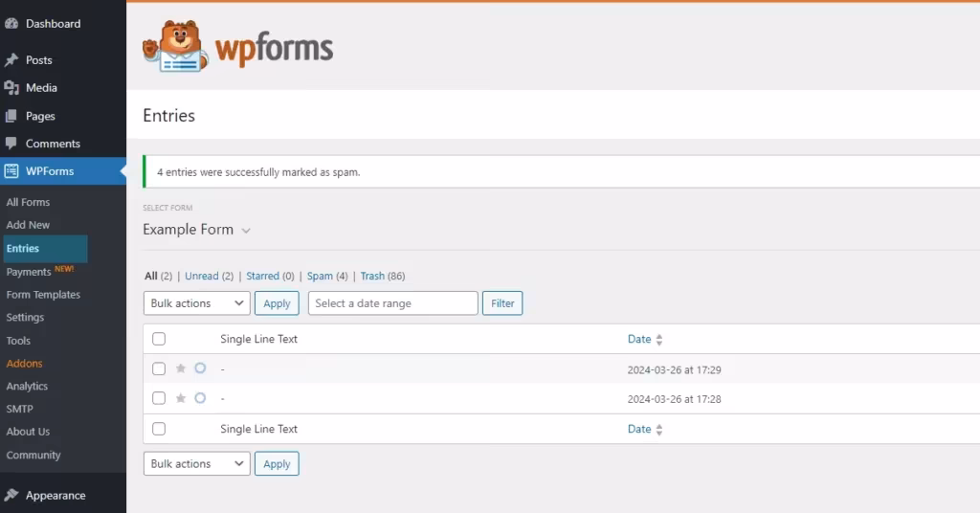Select the checkbox for 17:29 entry

[159, 368]
